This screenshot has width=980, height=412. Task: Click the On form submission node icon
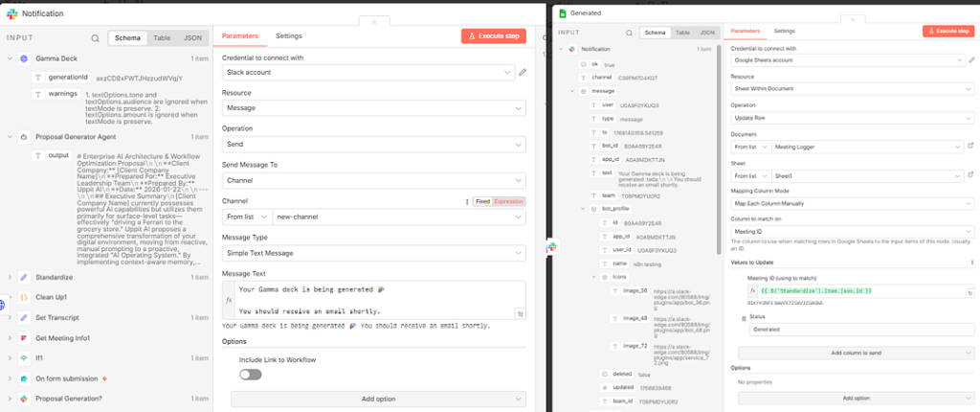(24, 378)
